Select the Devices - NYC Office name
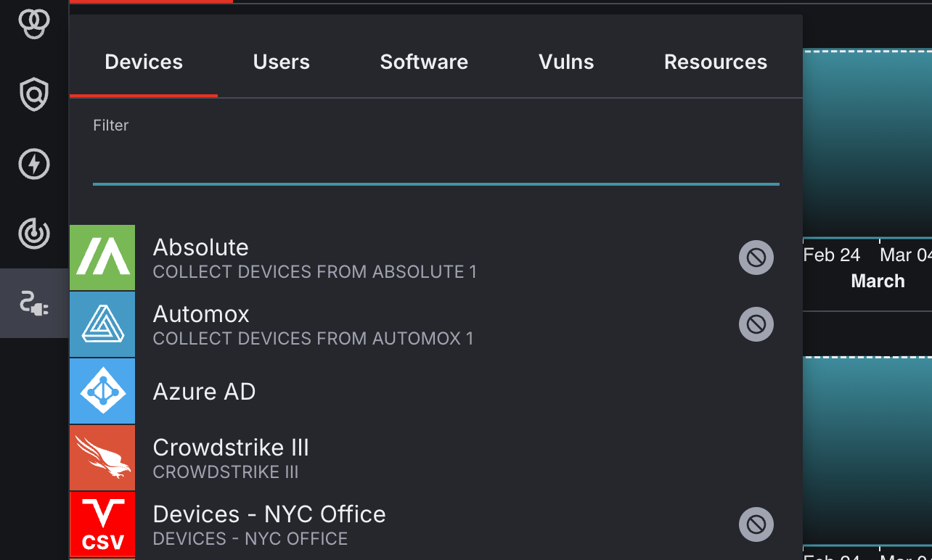 point(269,514)
